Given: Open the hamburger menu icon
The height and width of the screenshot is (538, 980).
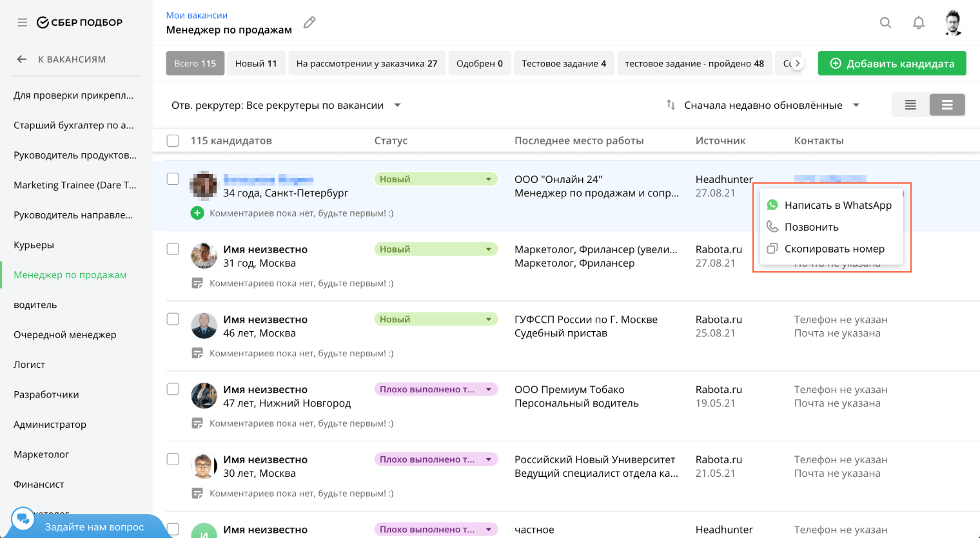Looking at the screenshot, I should tap(23, 23).
